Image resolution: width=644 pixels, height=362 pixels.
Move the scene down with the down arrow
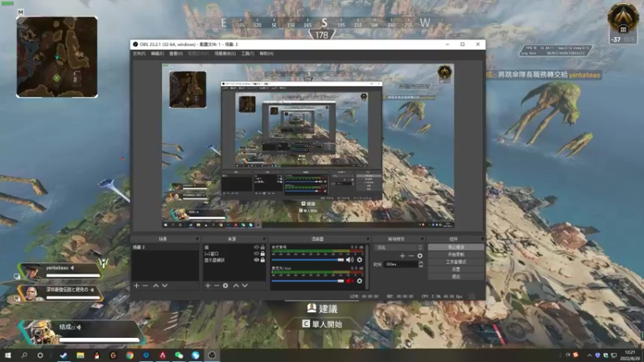click(165, 286)
